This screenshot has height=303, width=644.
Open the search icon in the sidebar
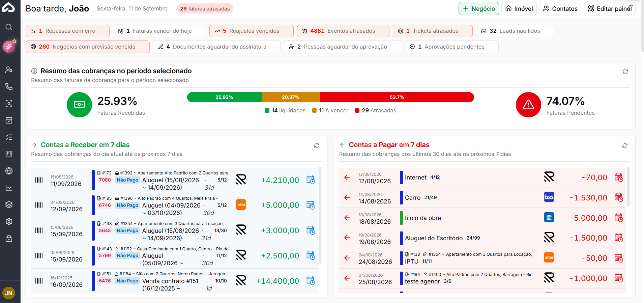tap(9, 27)
